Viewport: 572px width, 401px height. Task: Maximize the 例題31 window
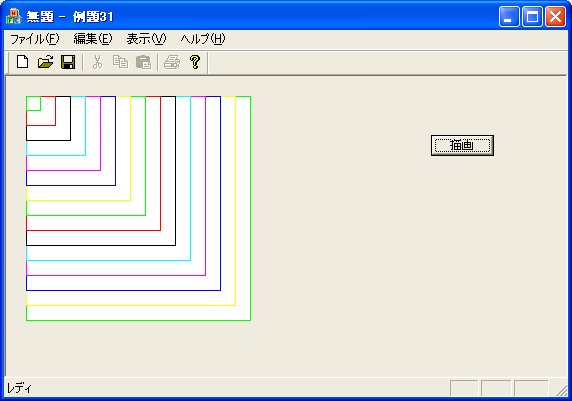pos(532,17)
